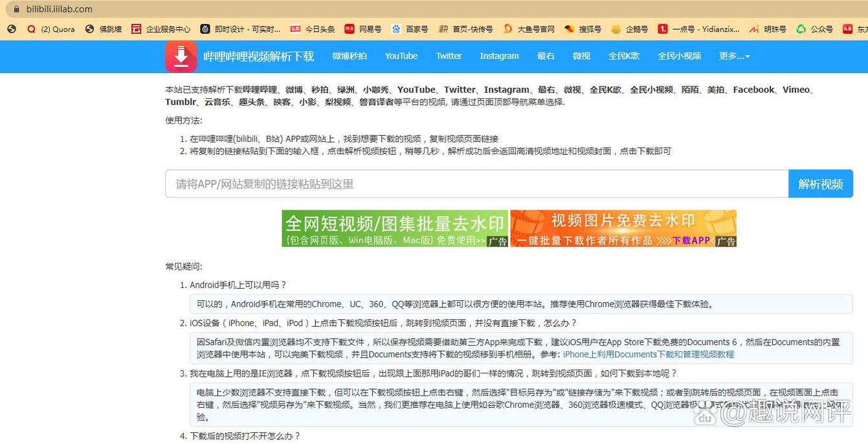Switch to the 全民K歌 platform tab
Viewport: 868px width, 444px height.
click(623, 56)
